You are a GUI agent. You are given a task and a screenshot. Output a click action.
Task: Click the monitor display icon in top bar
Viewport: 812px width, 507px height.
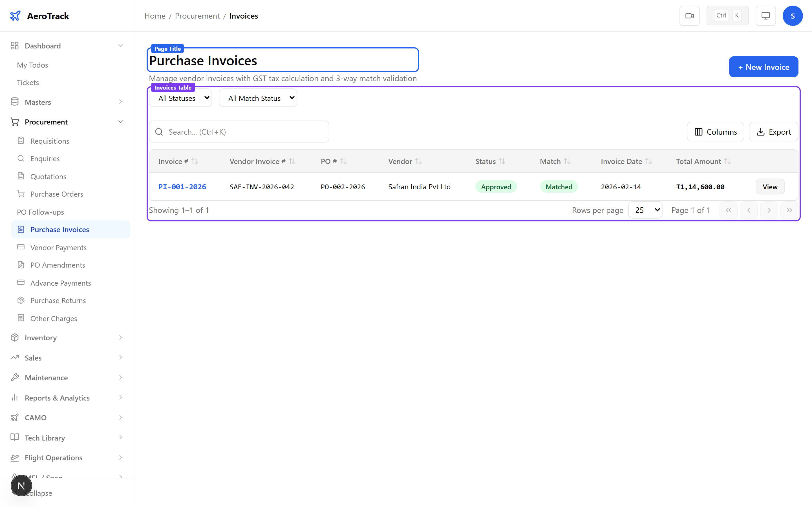[765, 15]
